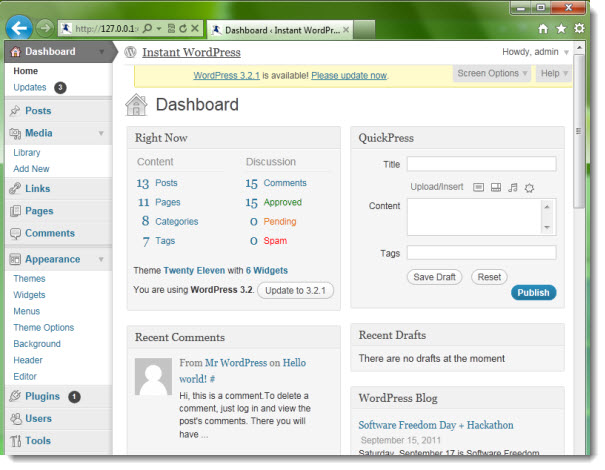Click the Pages icon in sidebar
Viewport: 605px width, 470px height.
tap(15, 211)
